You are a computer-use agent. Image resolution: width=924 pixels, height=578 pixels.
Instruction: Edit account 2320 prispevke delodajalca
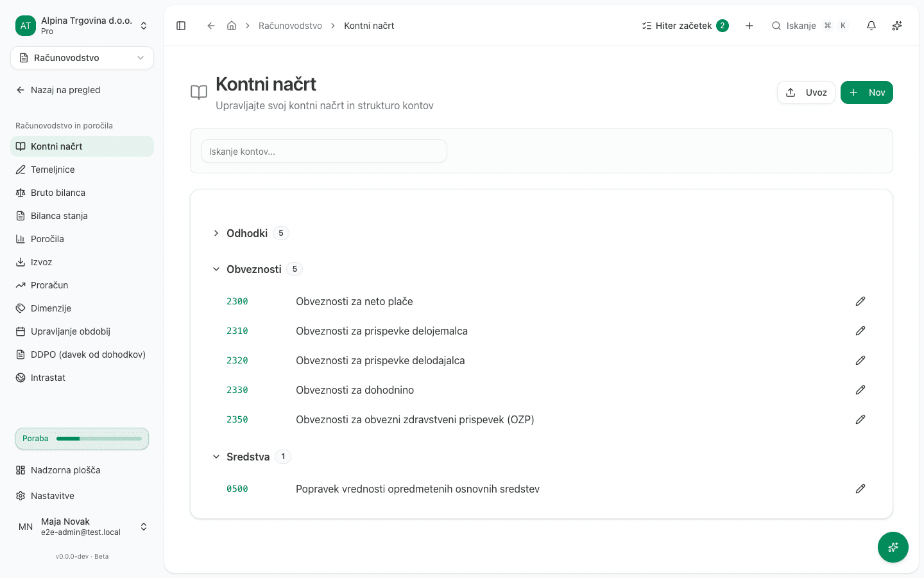pyautogui.click(x=860, y=360)
